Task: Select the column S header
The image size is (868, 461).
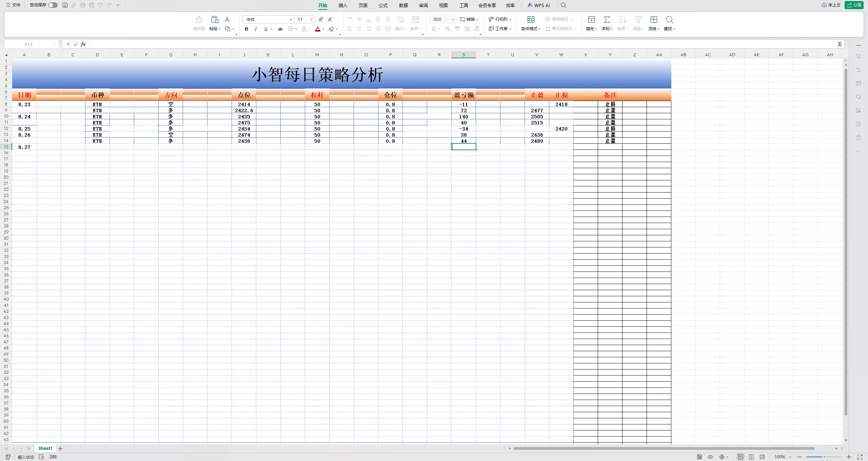Action: click(463, 55)
